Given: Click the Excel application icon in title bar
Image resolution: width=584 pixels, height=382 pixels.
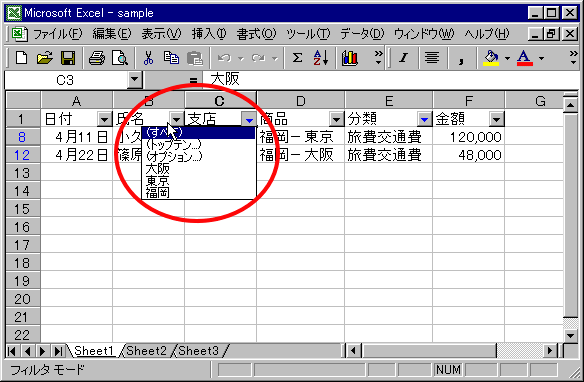Looking at the screenshot, I should (14, 13).
